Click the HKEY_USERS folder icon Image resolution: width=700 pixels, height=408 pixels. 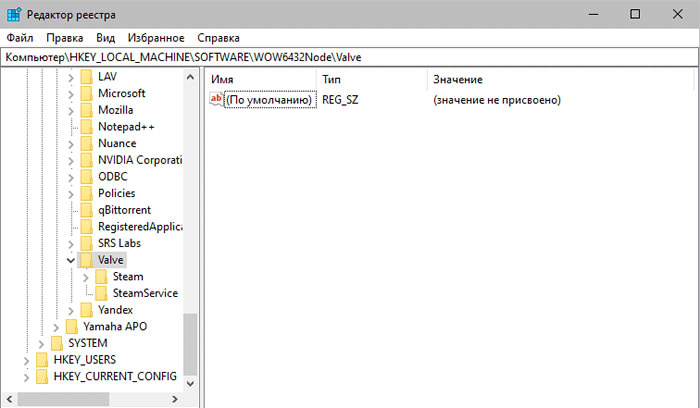pyautogui.click(x=42, y=360)
